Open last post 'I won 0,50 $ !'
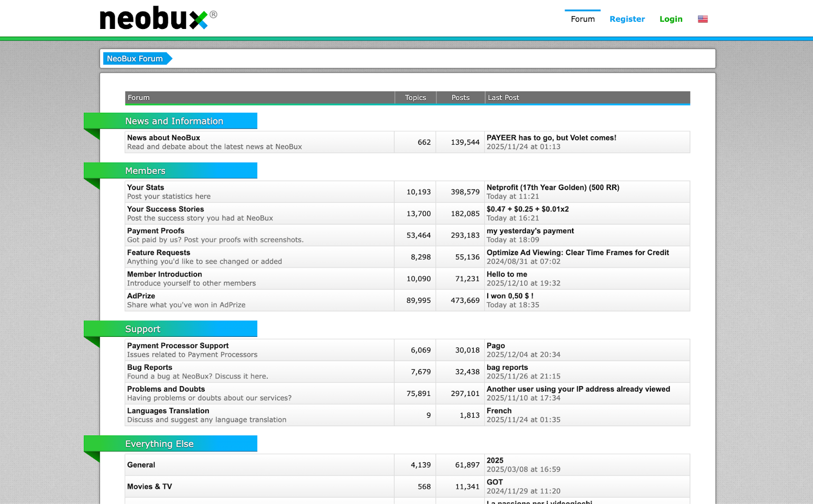This screenshot has height=504, width=813. pos(510,296)
